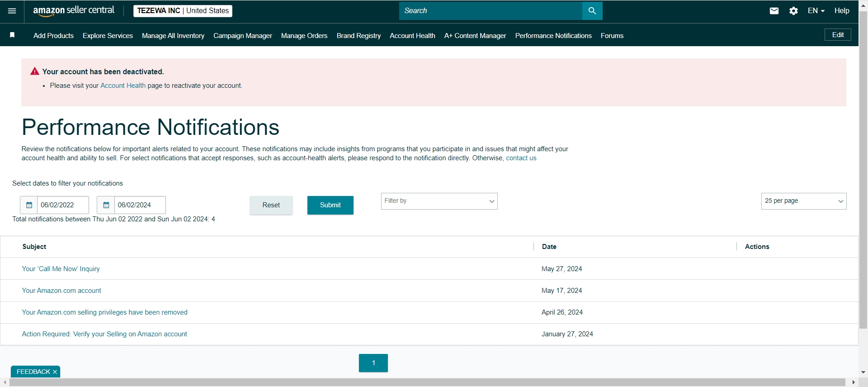Click the date May 17, 2024
The width and height of the screenshot is (868, 387).
562,291
